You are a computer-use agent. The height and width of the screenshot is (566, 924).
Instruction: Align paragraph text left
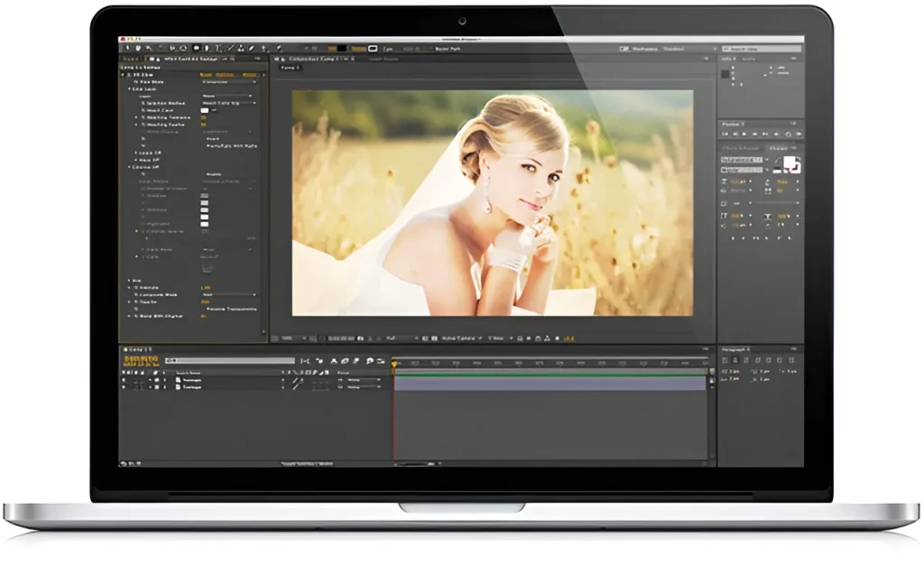tap(725, 359)
